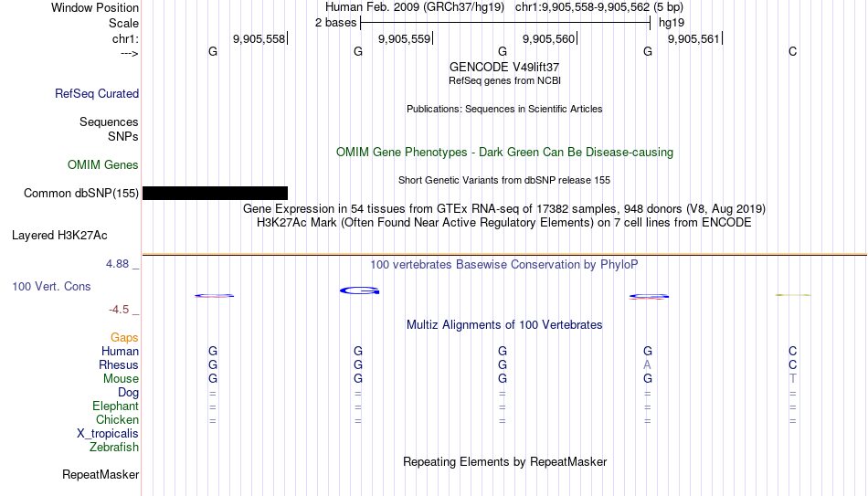Click the Elephant species label
Viewport: 868px width, 496px height.
tap(116, 406)
